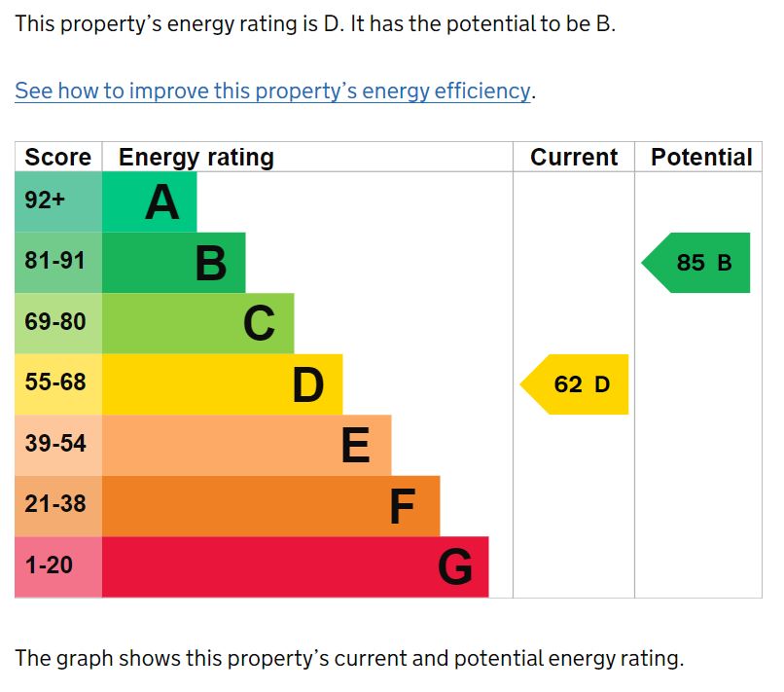Click the Potential column header
The width and height of the screenshot is (784, 692).
701,157
